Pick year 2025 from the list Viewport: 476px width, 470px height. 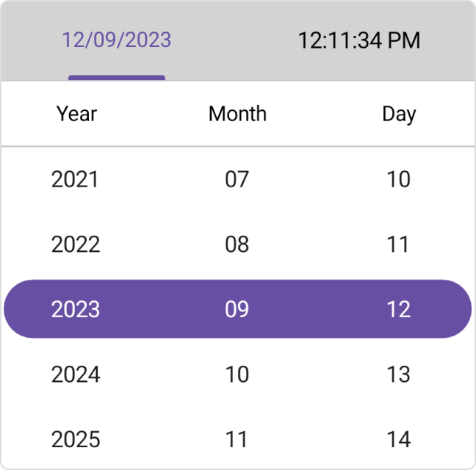tap(76, 438)
